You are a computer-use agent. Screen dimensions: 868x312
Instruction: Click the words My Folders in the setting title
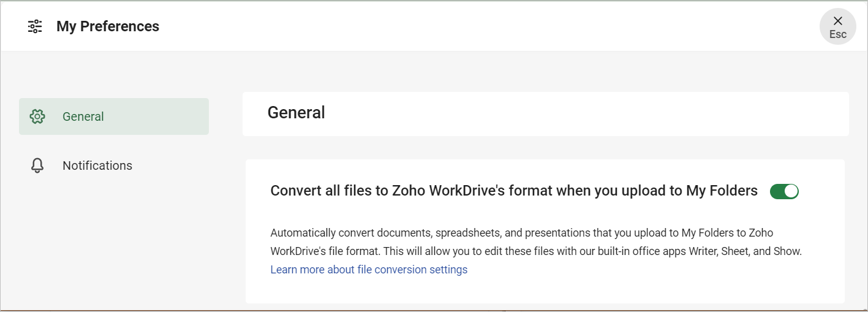click(722, 191)
